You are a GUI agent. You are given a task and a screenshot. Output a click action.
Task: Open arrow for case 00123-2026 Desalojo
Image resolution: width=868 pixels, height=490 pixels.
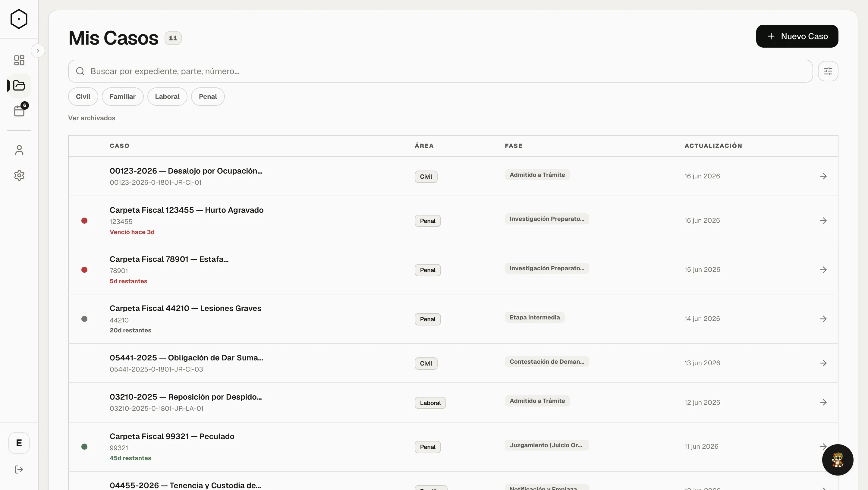(823, 176)
